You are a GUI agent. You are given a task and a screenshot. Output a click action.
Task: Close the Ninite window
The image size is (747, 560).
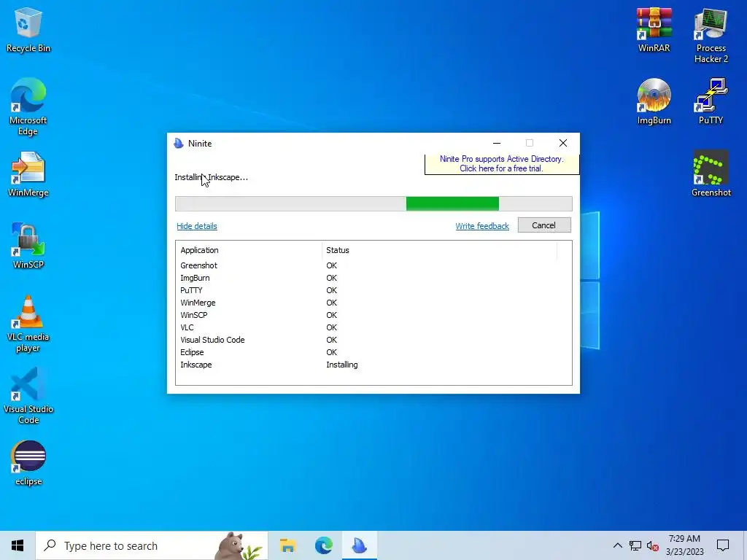point(563,144)
